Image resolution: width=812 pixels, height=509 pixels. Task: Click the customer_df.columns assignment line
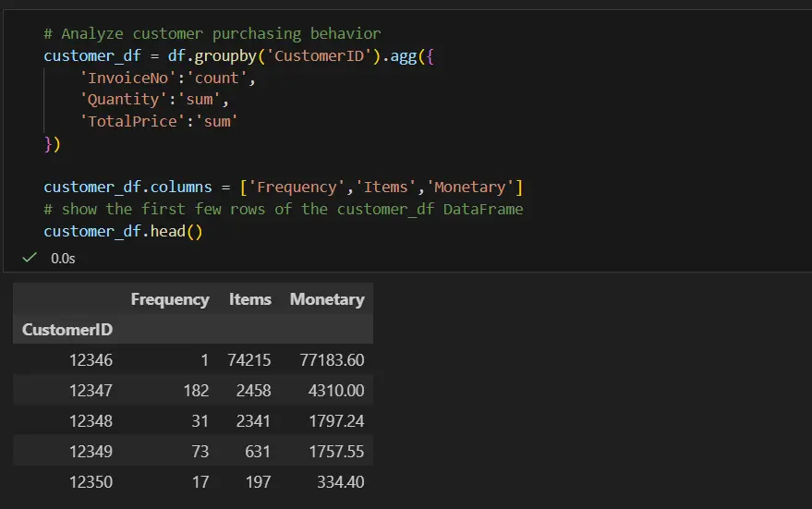coord(284,187)
